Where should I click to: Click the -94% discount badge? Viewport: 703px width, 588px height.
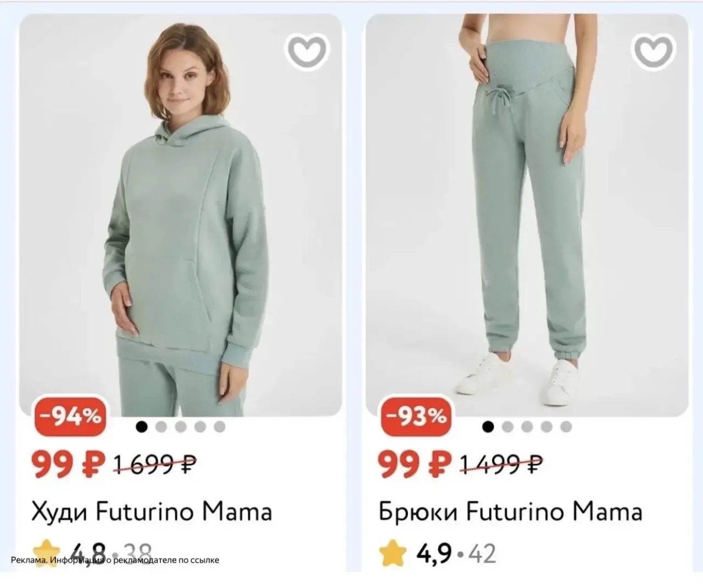pyautogui.click(x=71, y=416)
